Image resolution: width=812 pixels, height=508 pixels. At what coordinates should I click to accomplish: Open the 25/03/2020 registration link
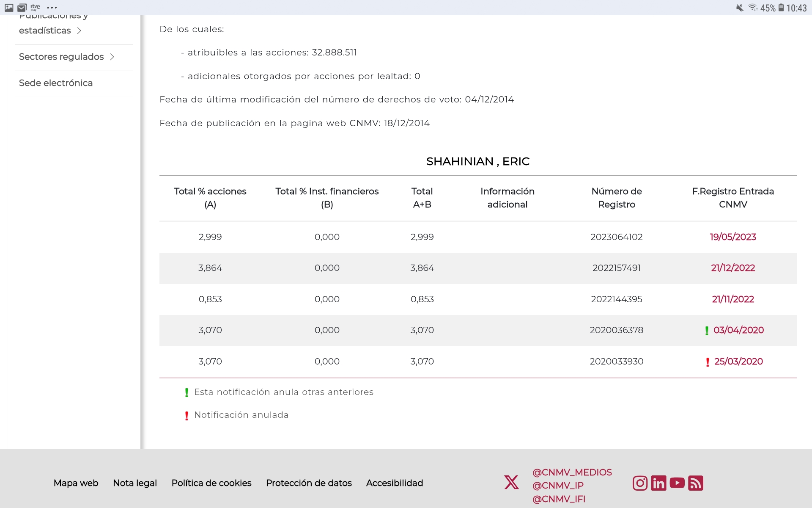[738, 362]
